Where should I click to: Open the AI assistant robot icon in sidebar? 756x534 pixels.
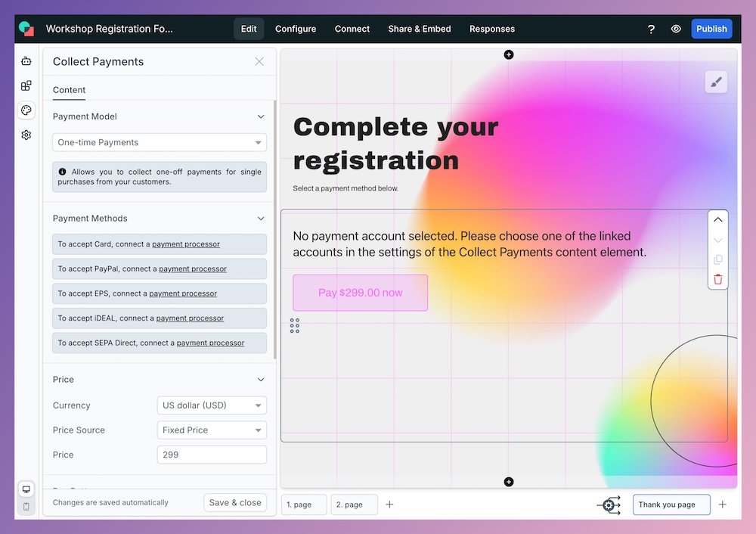26,61
